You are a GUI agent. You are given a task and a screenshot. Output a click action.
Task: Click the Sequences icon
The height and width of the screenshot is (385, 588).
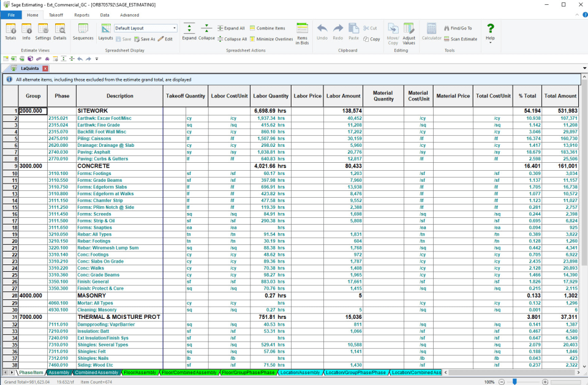tap(83, 31)
